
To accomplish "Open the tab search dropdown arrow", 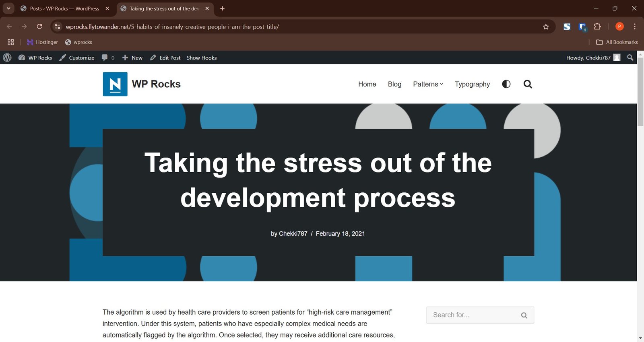I will [8, 8].
